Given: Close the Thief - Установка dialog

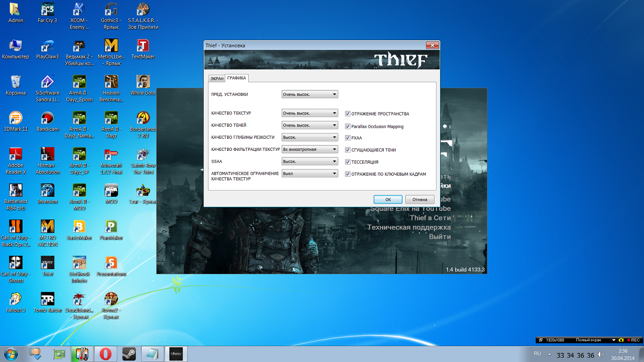Looking at the screenshot, I should [432, 45].
